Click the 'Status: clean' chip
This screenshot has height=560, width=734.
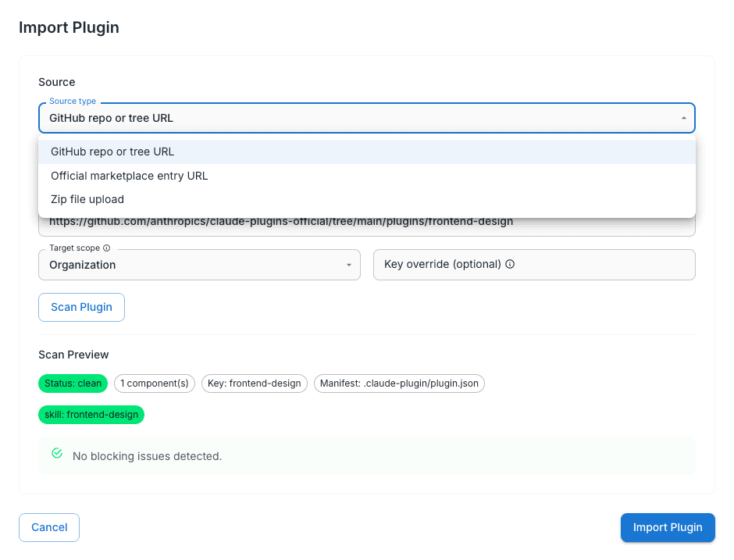73,383
